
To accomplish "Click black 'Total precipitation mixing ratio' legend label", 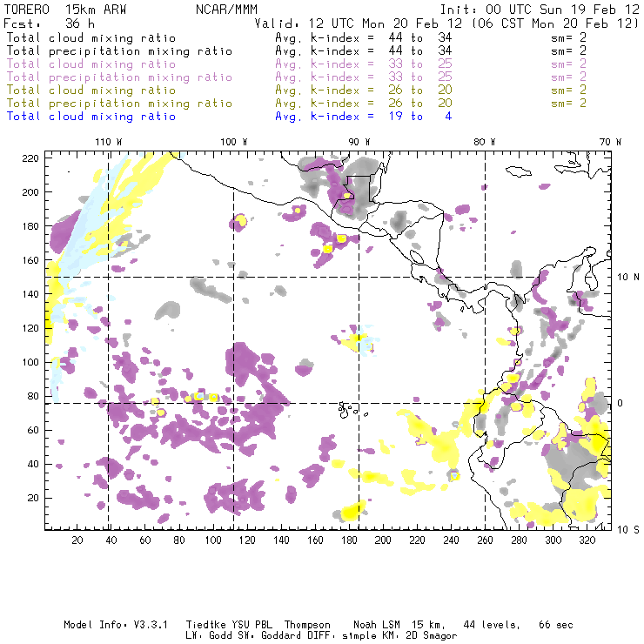I will click(x=119, y=51).
